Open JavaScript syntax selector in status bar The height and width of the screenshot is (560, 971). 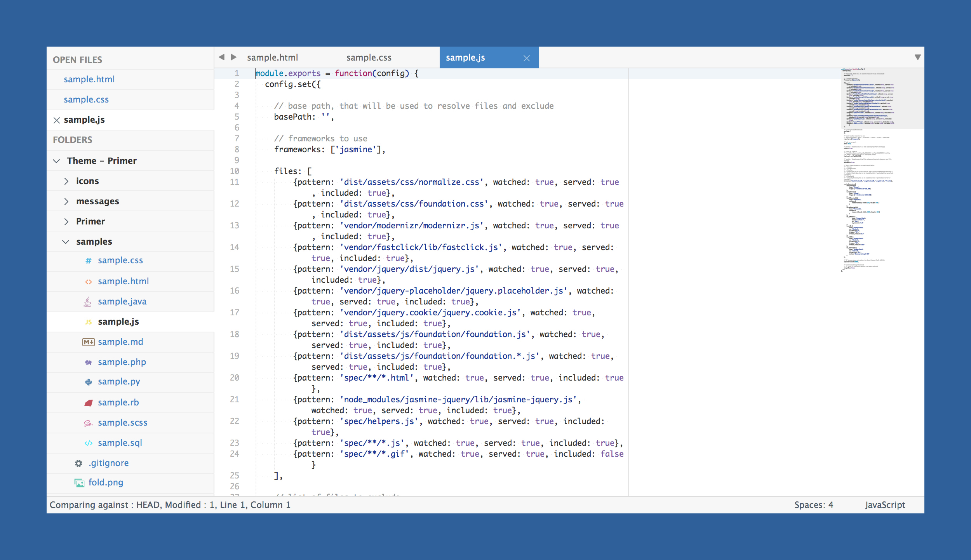click(885, 505)
